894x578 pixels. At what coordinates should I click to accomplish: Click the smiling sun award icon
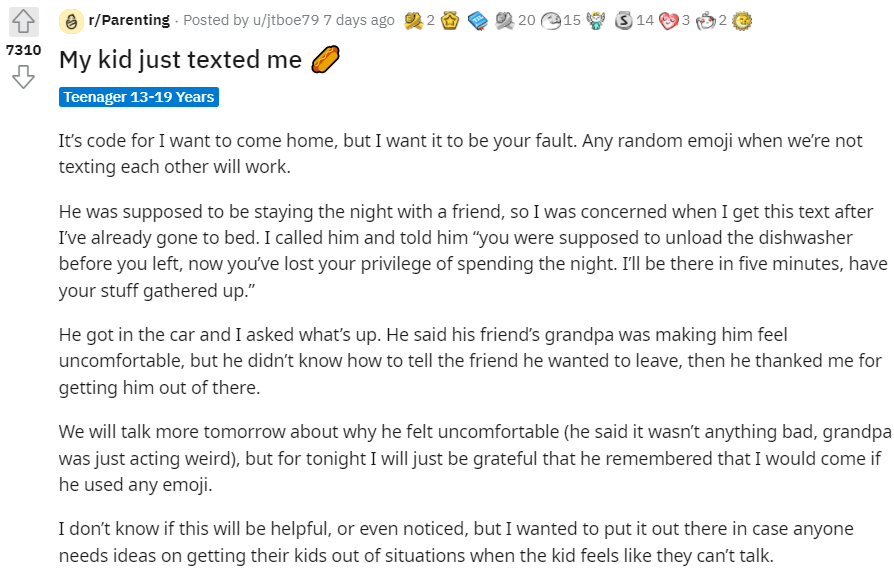[x=742, y=21]
